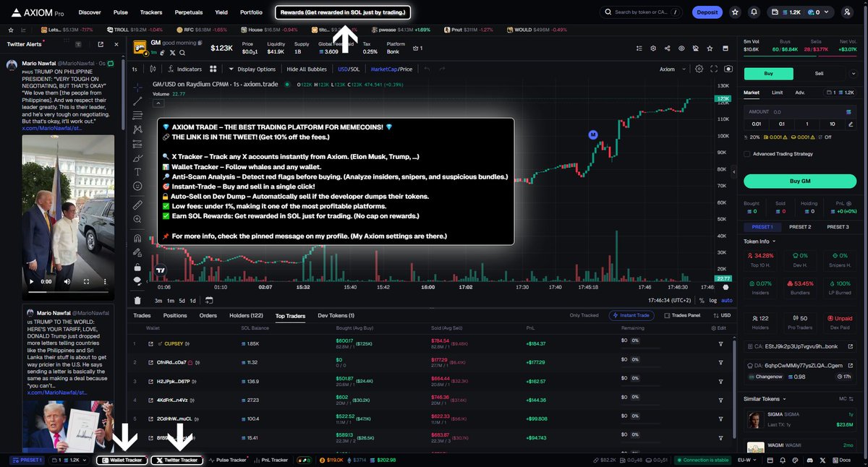The height and width of the screenshot is (467, 868).
Task: Toggle USD/SOL price denomination
Action: pyautogui.click(x=349, y=69)
